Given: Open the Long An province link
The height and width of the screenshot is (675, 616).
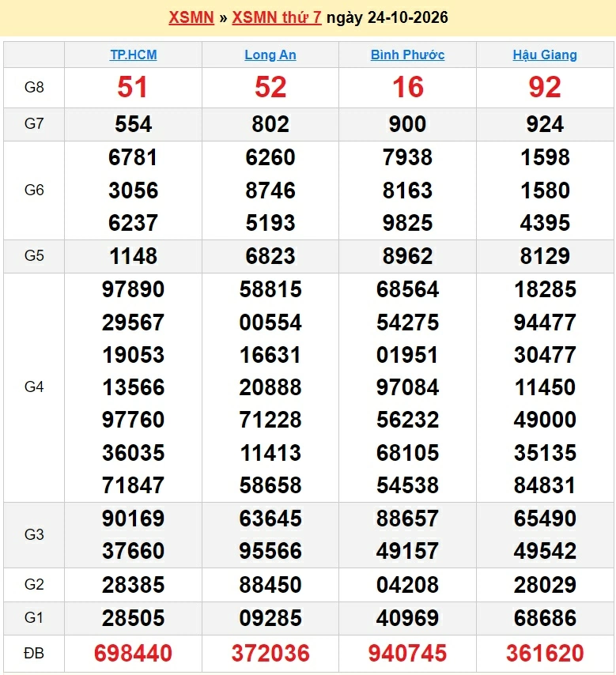Looking at the screenshot, I should (x=270, y=55).
